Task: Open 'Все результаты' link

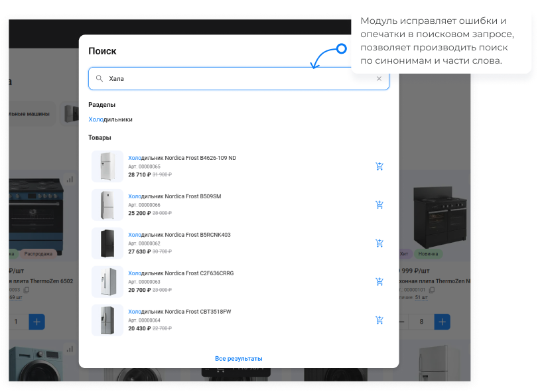Action: (239, 359)
